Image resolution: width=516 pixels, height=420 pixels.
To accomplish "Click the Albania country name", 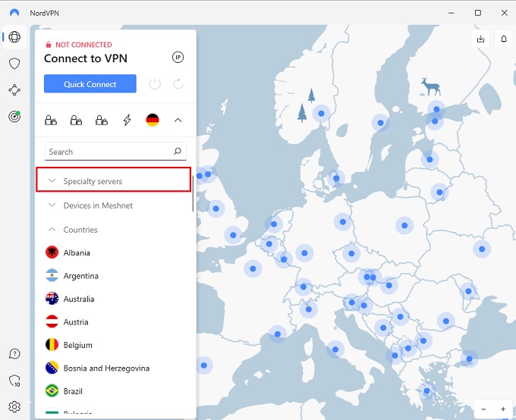I will pyautogui.click(x=77, y=252).
